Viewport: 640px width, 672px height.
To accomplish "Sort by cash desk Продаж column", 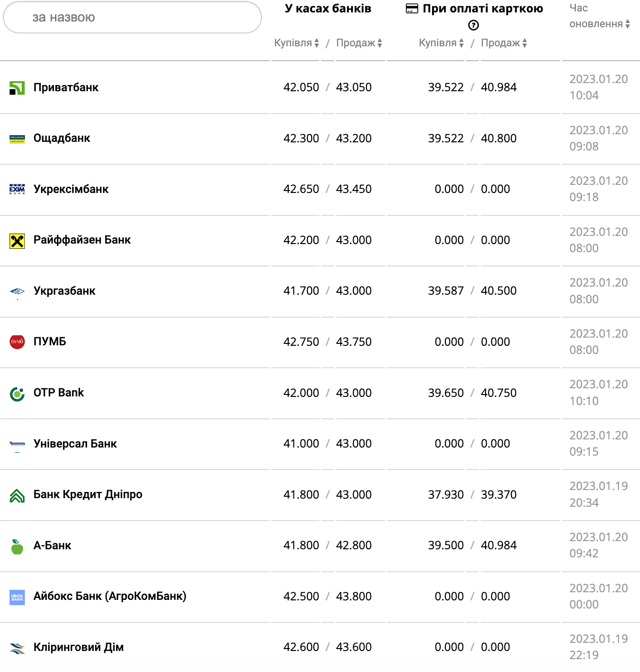I will (359, 43).
